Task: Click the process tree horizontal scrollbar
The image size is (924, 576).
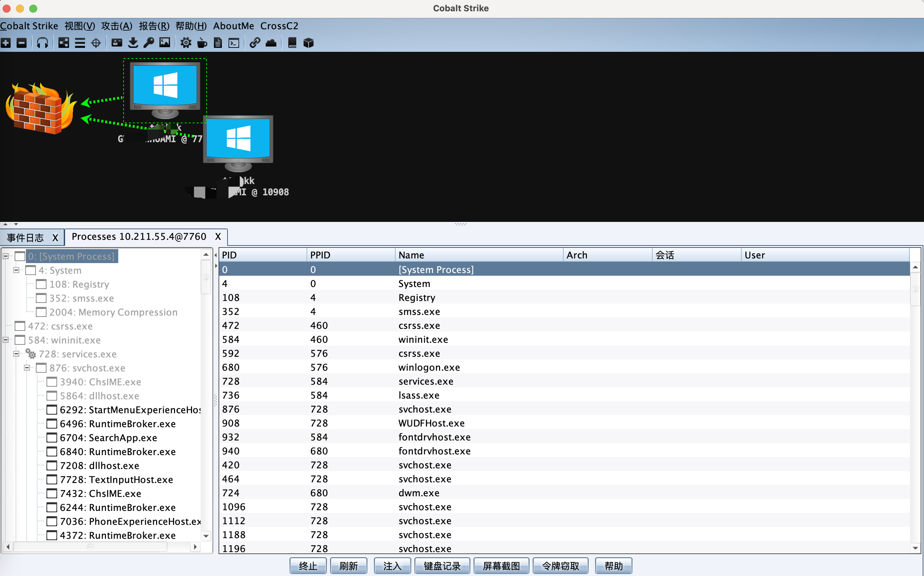Action: point(90,547)
